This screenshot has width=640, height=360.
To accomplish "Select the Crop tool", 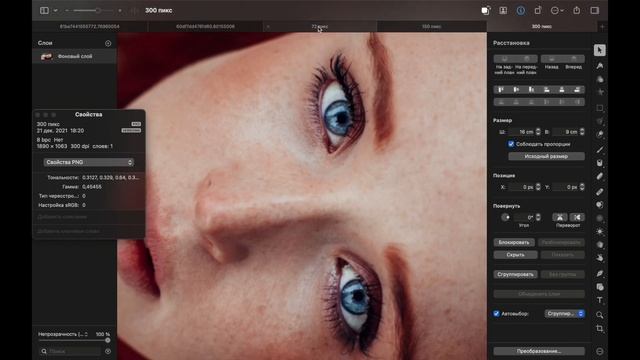I will click(600, 329).
